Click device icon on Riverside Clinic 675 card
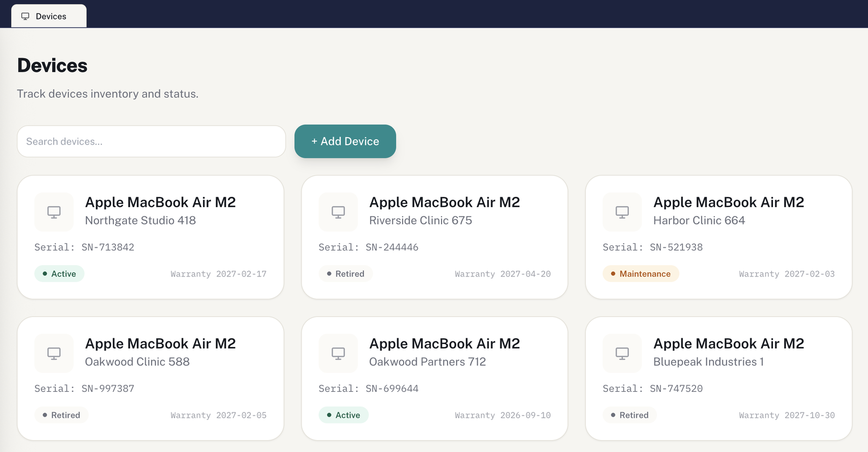The height and width of the screenshot is (452, 868). pos(338,212)
